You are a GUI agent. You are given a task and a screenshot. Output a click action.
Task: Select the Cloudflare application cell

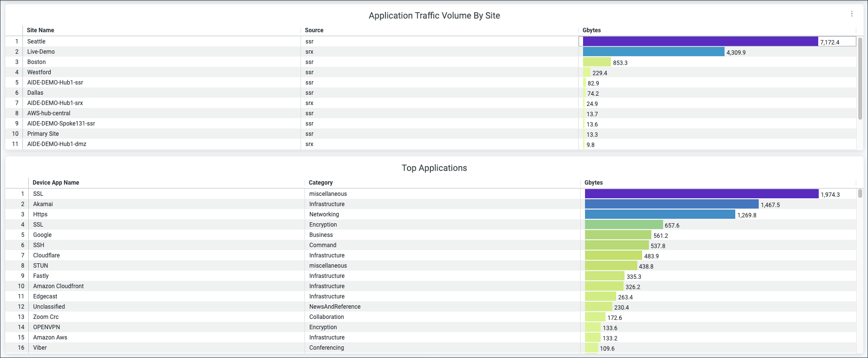click(x=46, y=255)
